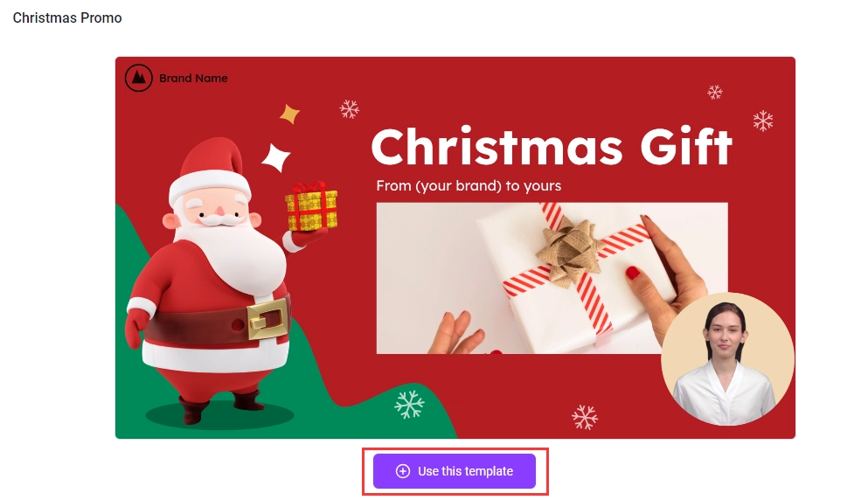Select the 'From (your brand) to yours' subtitle
This screenshot has width=868, height=500.
[x=469, y=185]
